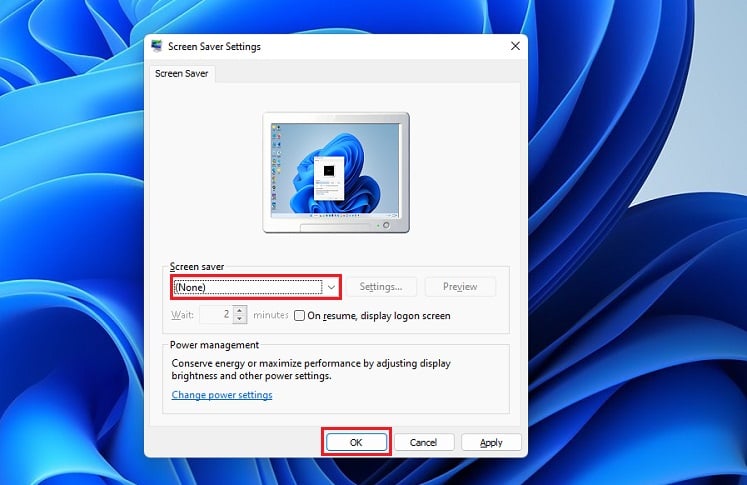The image size is (747, 485).
Task: Click the Power management group label
Action: pos(214,344)
